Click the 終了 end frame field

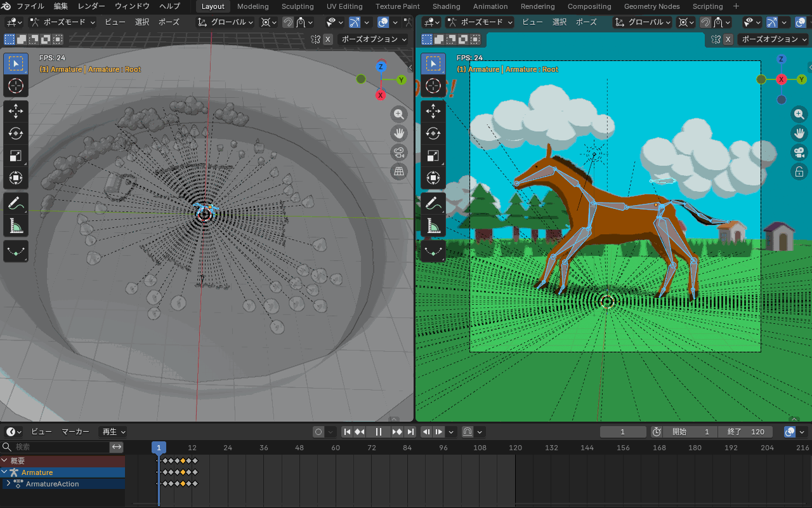(745, 432)
